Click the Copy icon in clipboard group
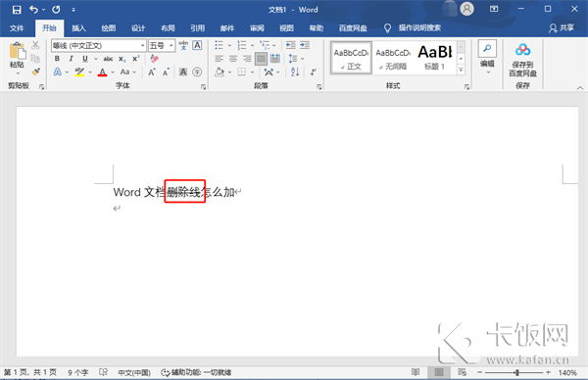The height and width of the screenshot is (380, 588). coord(35,59)
